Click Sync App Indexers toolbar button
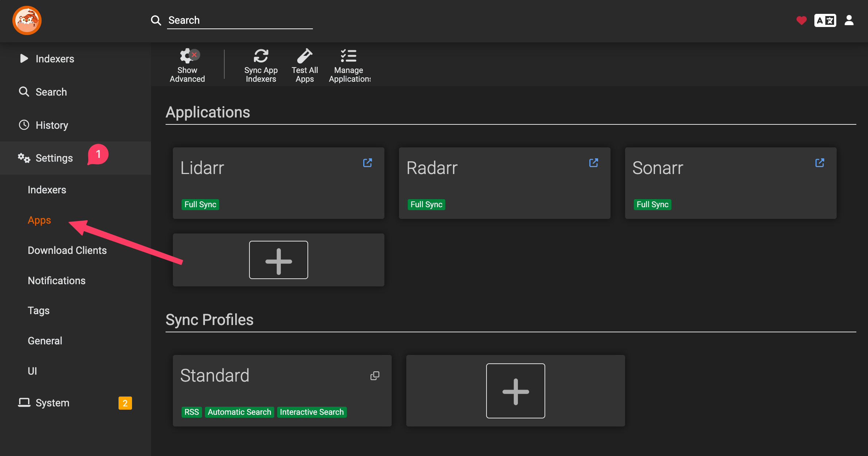 (x=261, y=66)
